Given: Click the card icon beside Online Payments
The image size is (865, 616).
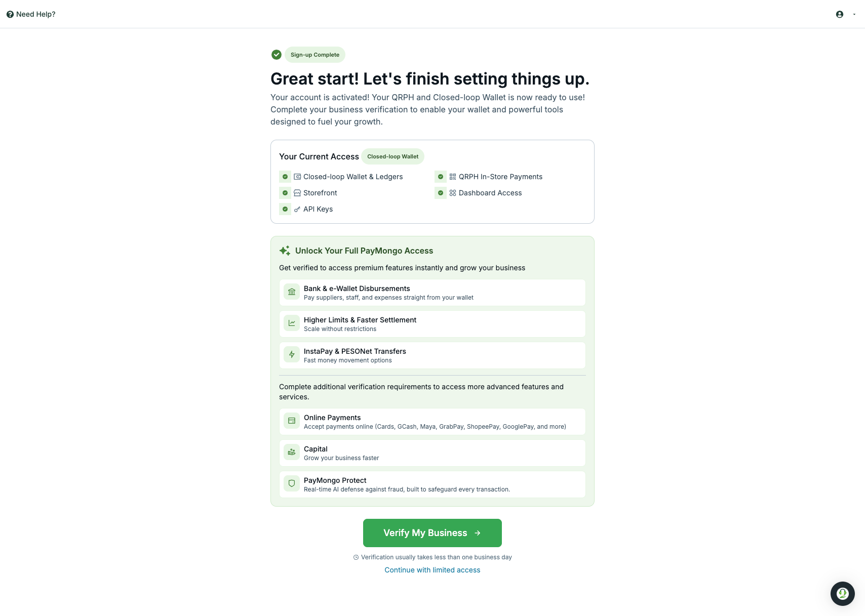Looking at the screenshot, I should pyautogui.click(x=292, y=421).
